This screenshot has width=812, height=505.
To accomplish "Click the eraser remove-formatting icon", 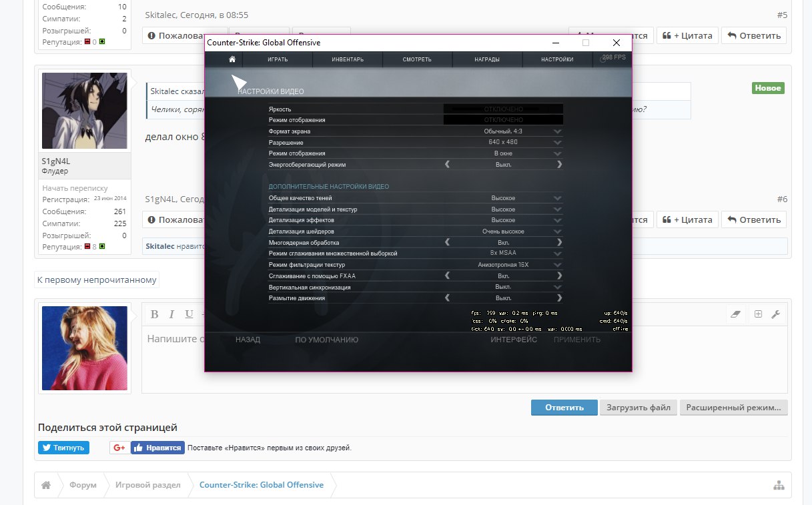I will [736, 314].
